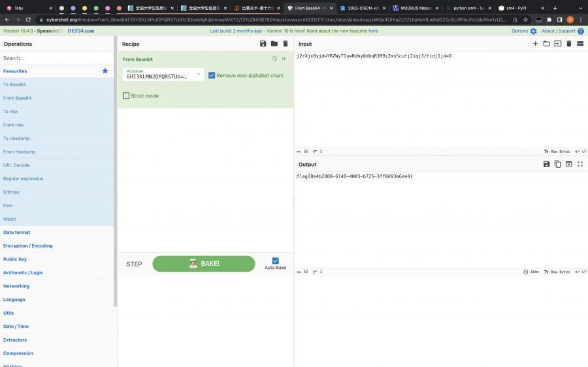Expand Arithmetic / Logic category

point(57,272)
